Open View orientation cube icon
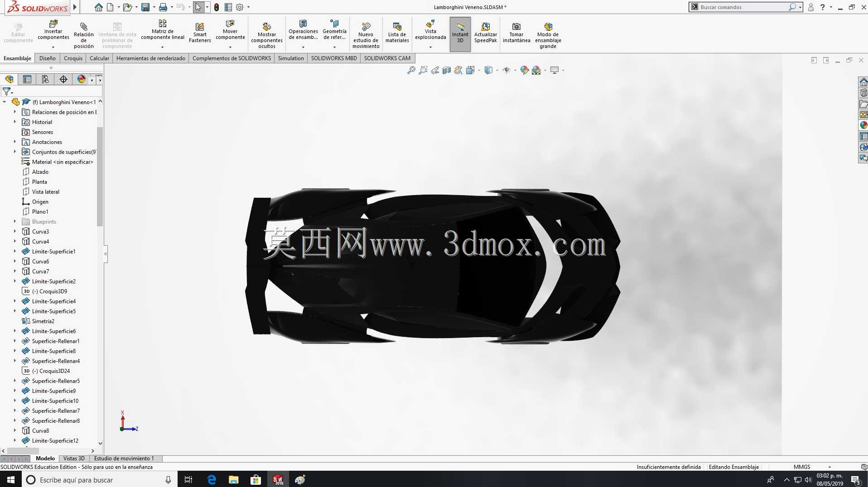The width and height of the screenshot is (868, 487). tap(470, 70)
